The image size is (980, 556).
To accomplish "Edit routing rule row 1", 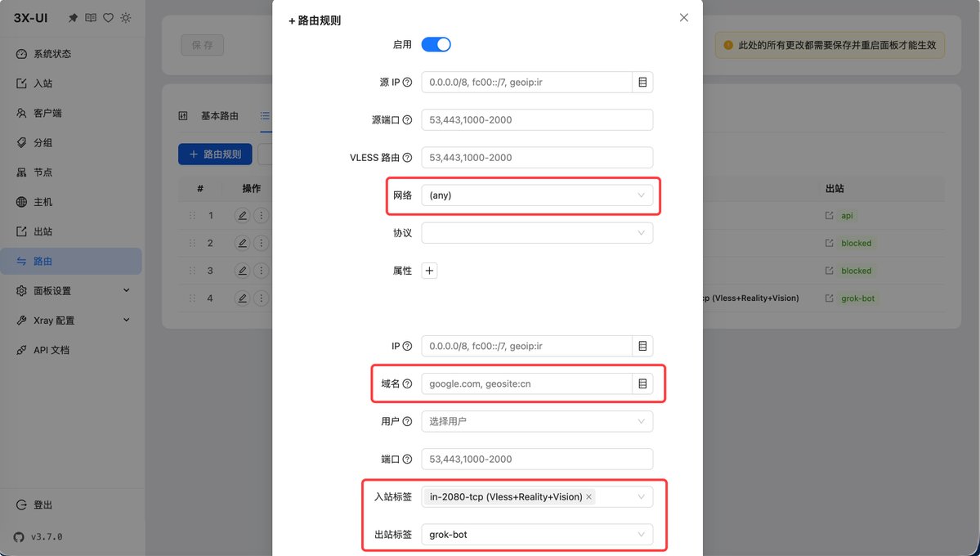I will coord(242,215).
